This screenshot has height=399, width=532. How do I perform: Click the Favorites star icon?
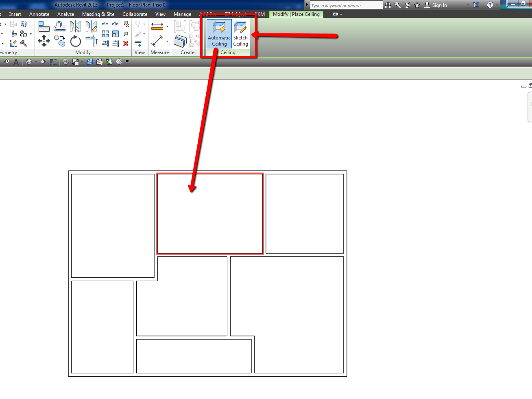[x=417, y=5]
